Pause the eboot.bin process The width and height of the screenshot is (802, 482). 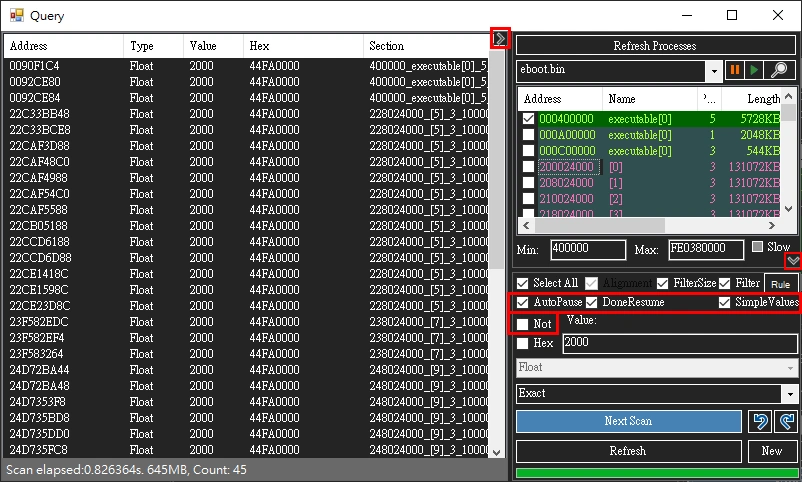pos(734,70)
